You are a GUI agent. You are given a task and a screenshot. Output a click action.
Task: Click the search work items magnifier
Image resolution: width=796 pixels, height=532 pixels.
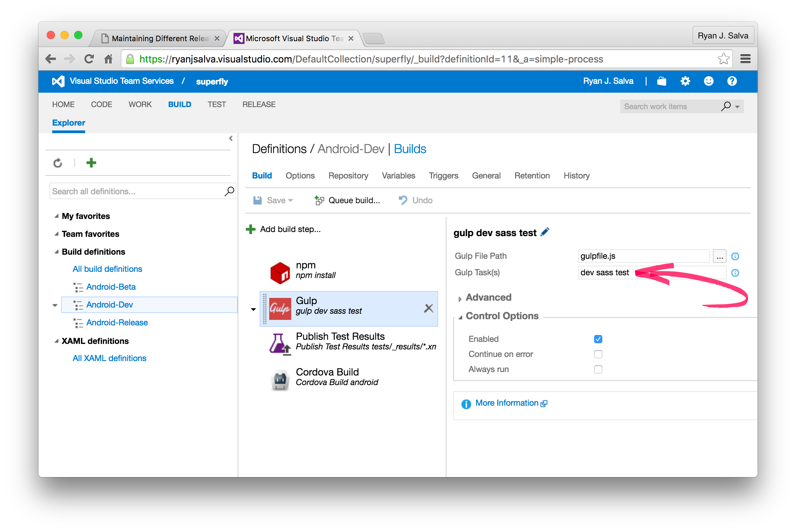[x=726, y=106]
